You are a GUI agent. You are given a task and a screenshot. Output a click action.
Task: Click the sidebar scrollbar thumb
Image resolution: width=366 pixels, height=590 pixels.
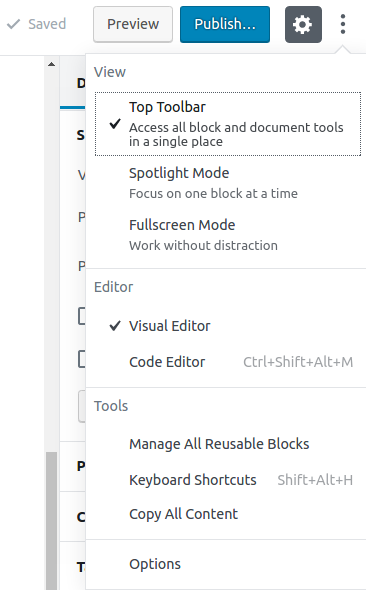pyautogui.click(x=52, y=521)
